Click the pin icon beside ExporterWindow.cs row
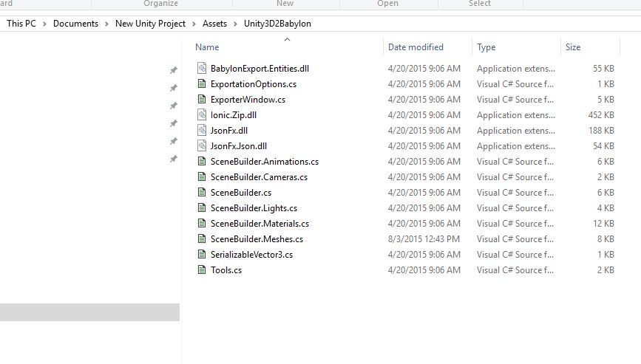The height and width of the screenshot is (364, 641). click(x=174, y=106)
